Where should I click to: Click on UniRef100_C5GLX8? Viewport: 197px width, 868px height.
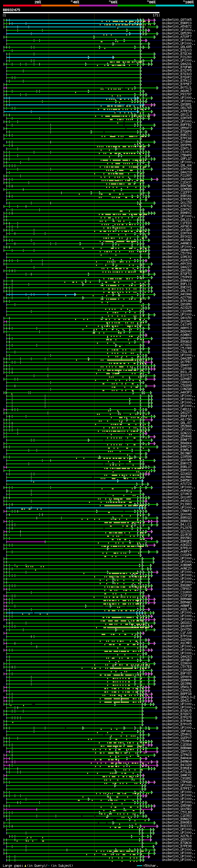pyautogui.click(x=177, y=352)
